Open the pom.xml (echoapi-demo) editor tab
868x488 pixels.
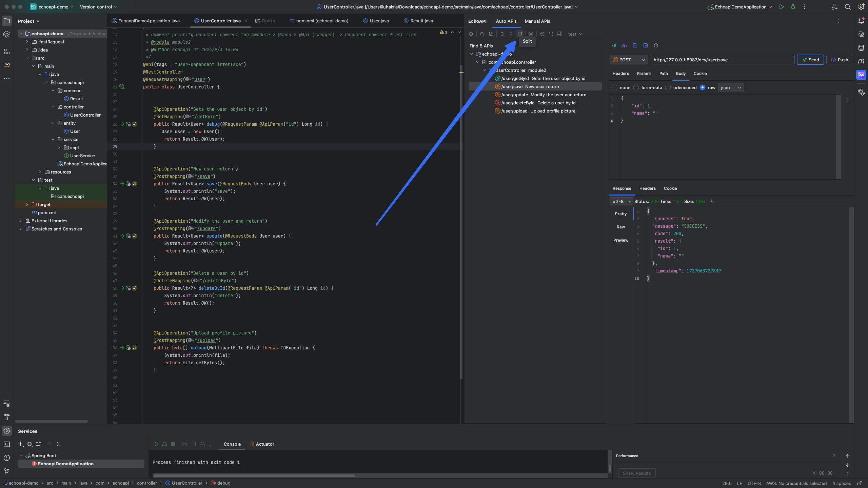[319, 21]
